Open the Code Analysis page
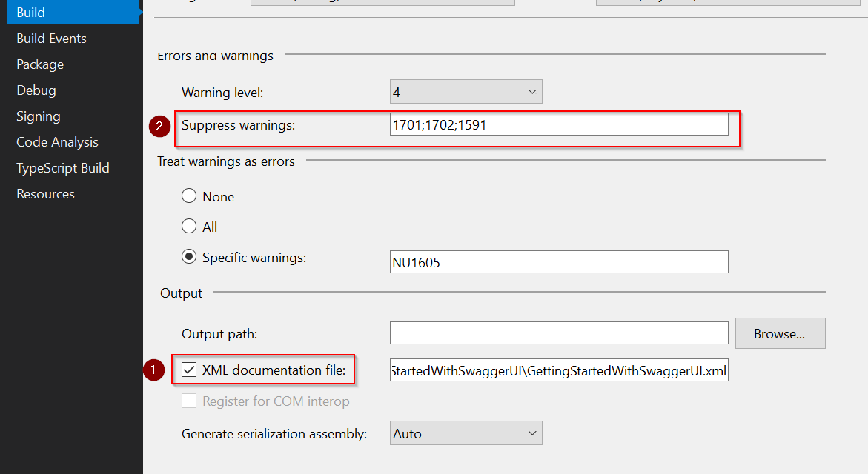868x474 pixels. (57, 142)
